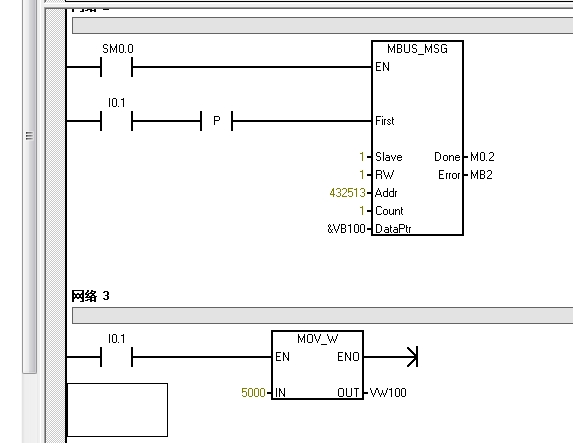Click the network 3 title label

pyautogui.click(x=90, y=296)
